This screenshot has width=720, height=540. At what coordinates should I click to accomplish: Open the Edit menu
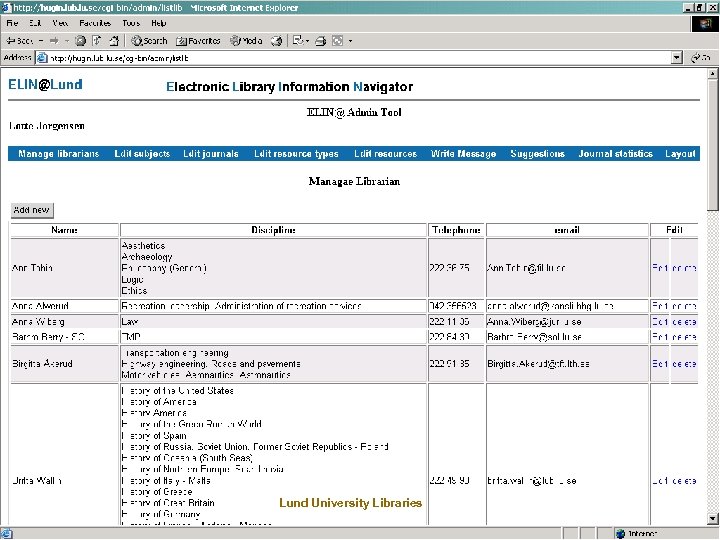click(x=35, y=23)
